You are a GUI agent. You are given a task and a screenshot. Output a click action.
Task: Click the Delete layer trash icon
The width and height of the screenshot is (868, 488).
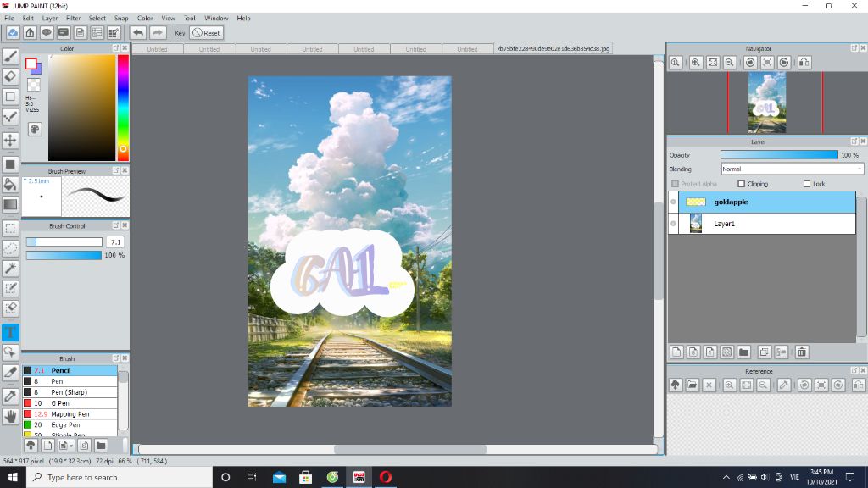pyautogui.click(x=802, y=352)
